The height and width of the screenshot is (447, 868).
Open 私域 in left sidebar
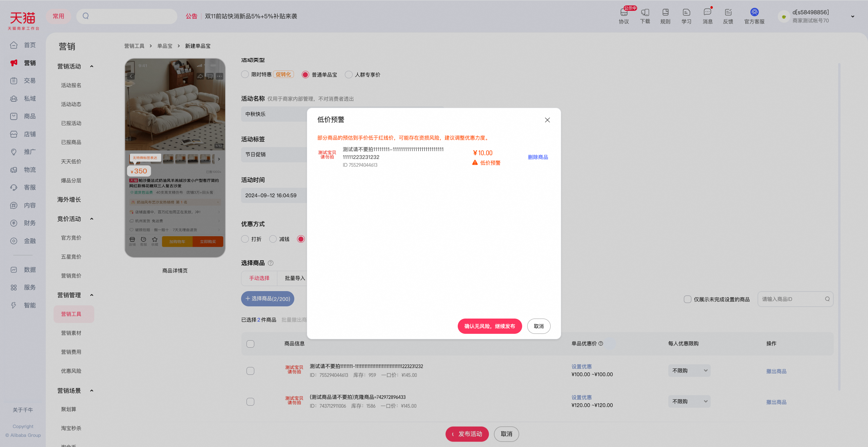(x=23, y=99)
